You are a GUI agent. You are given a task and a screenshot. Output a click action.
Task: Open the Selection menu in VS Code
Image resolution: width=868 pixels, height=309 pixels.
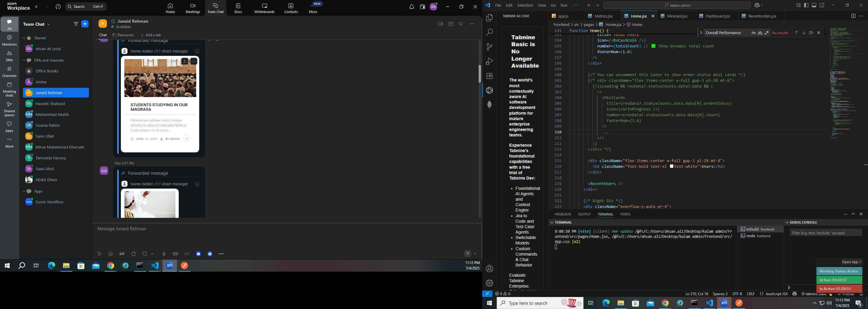pos(525,5)
